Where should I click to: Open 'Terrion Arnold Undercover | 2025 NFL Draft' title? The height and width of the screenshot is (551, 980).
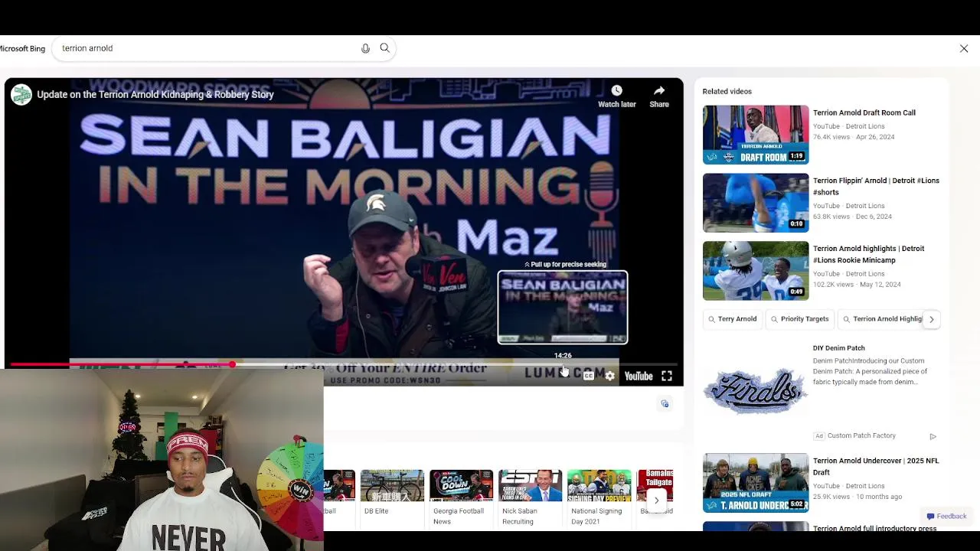click(876, 467)
